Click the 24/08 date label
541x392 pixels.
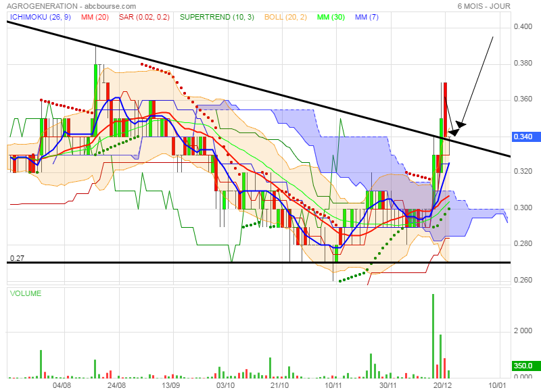[116, 385]
